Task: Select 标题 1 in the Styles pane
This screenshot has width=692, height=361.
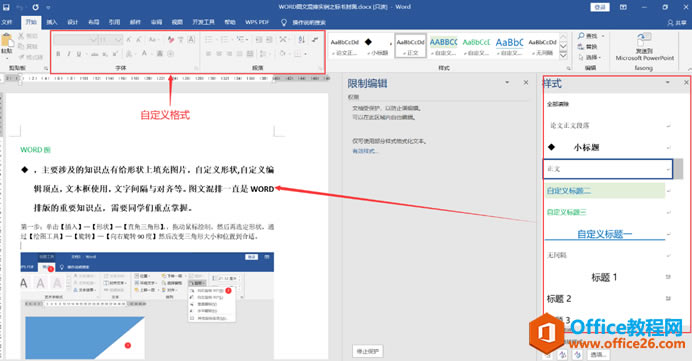Action: point(605,277)
